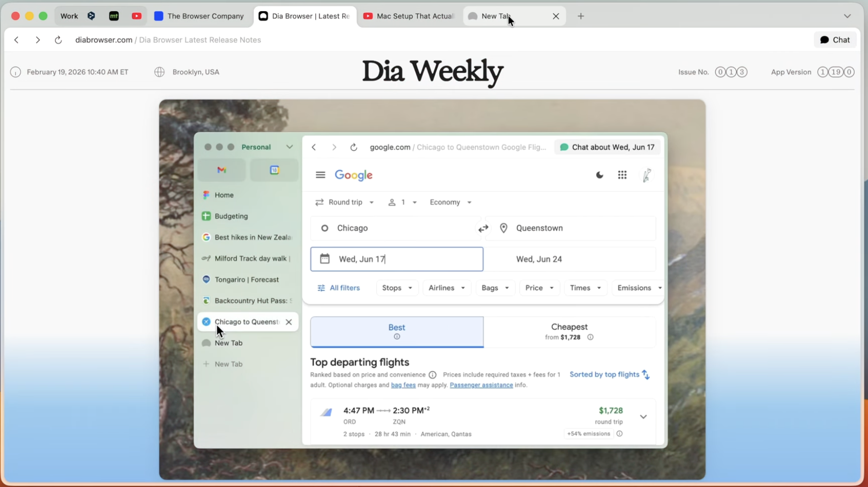Viewport: 868px width, 487px height.
Task: Expand the $1,728 flight details chevron
Action: click(643, 417)
